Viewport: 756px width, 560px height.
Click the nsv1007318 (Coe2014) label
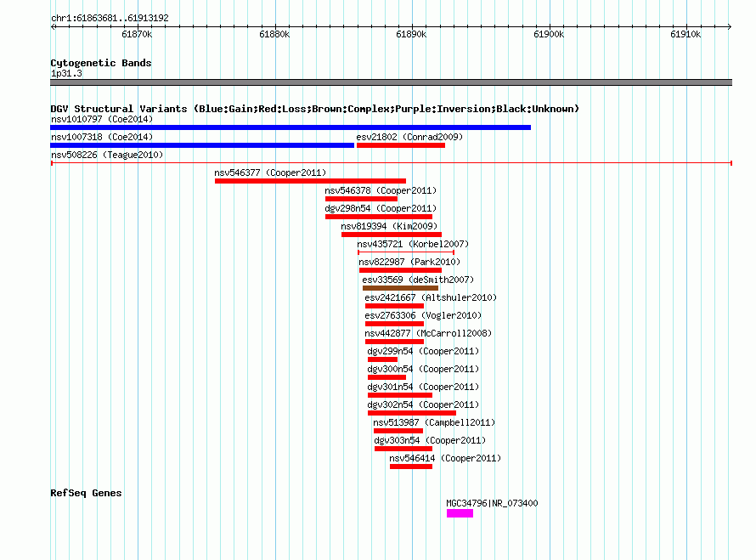pos(102,137)
